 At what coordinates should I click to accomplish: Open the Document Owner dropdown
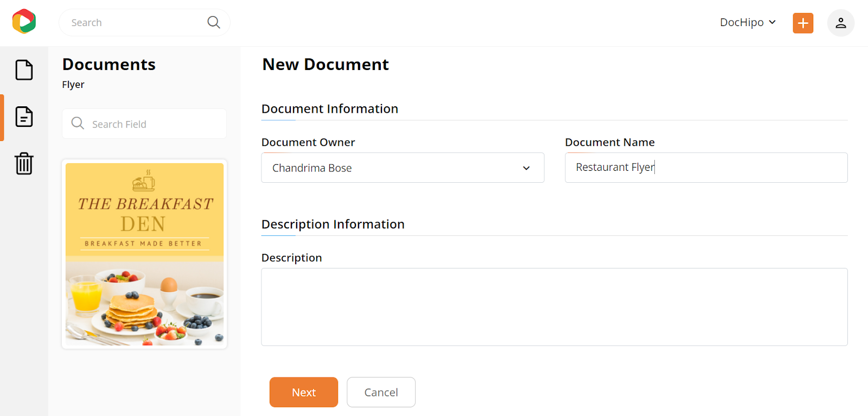[x=403, y=168]
